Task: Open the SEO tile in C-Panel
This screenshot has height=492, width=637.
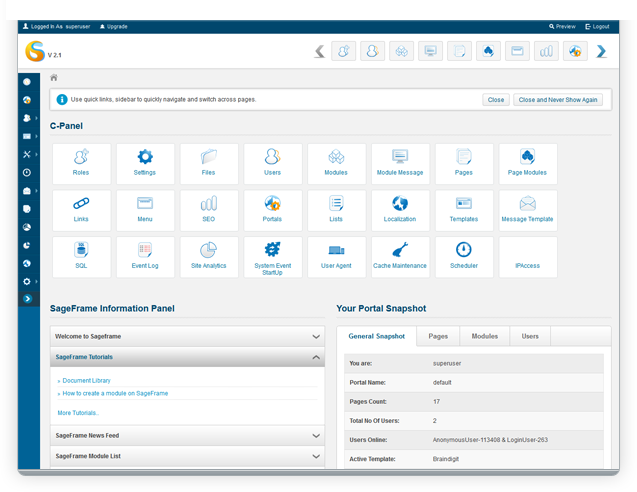Action: [x=209, y=210]
